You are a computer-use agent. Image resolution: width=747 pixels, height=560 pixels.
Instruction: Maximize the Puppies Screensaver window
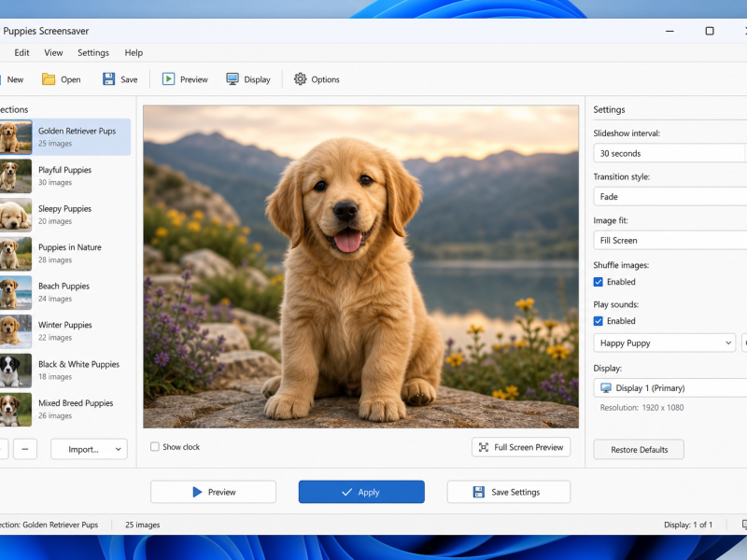coord(710,31)
